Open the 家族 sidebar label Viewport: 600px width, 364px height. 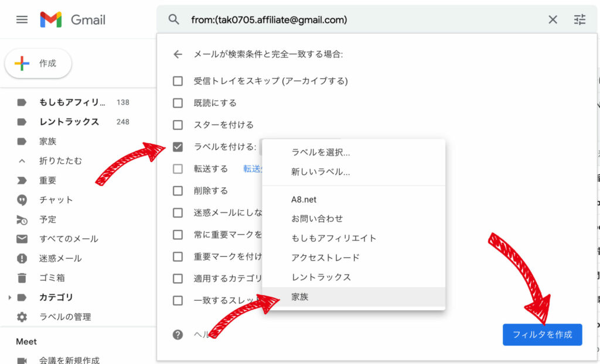(48, 142)
